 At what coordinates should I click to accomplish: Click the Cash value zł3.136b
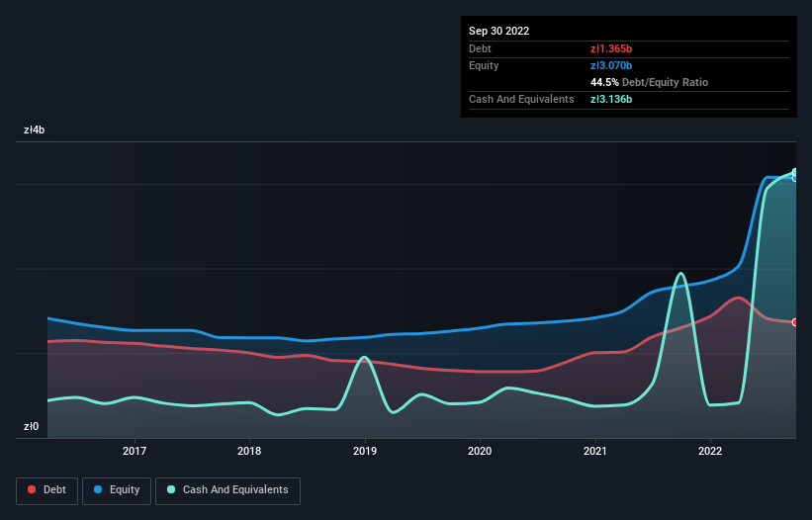coord(611,99)
